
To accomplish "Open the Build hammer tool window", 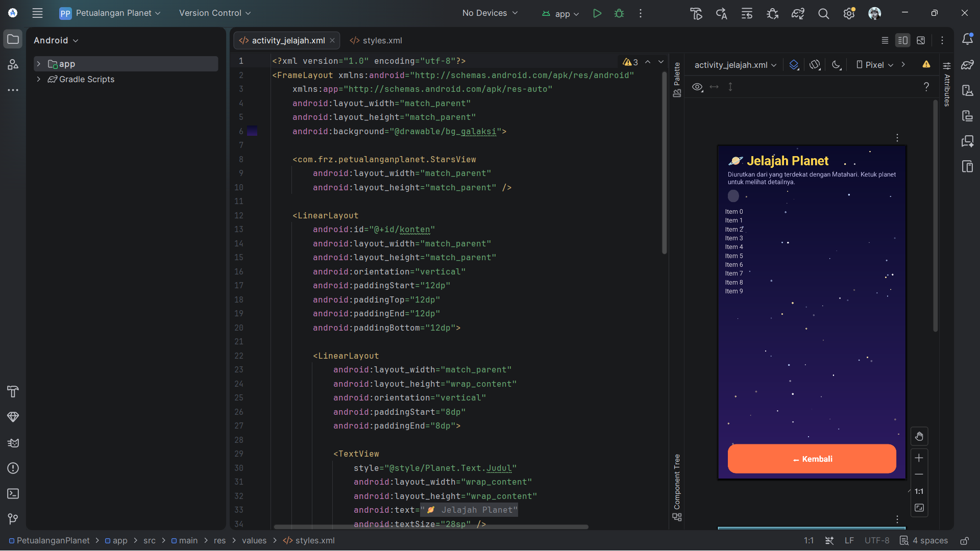I will 13,391.
